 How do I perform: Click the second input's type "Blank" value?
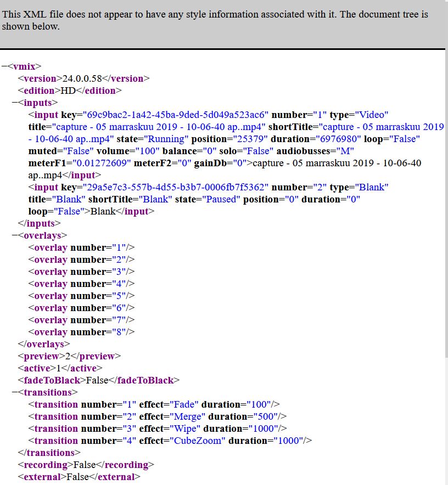coord(372,187)
